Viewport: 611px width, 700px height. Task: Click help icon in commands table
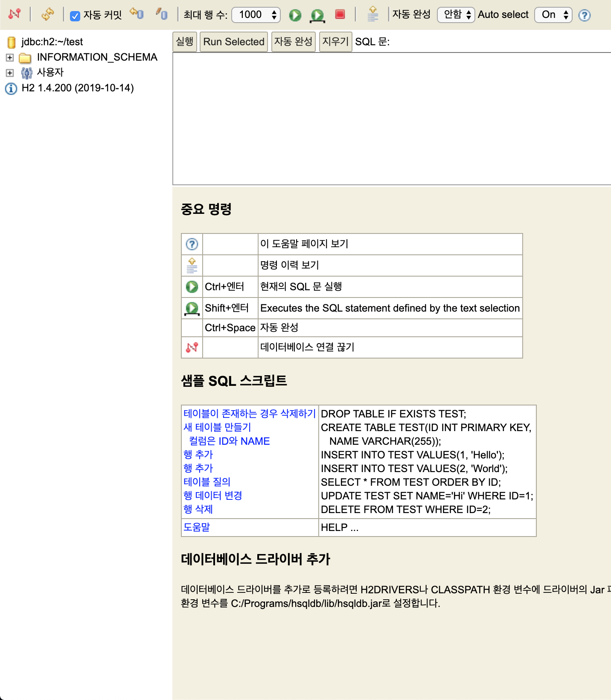pos(192,244)
